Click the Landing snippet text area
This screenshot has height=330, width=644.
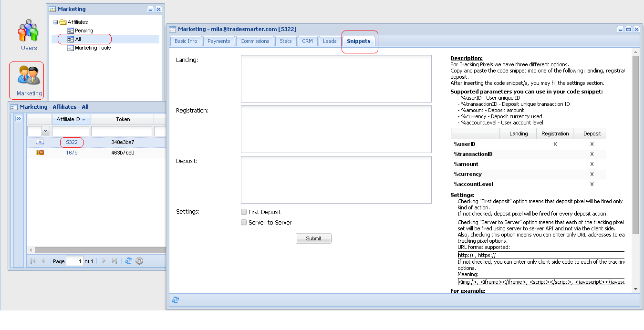[336, 79]
